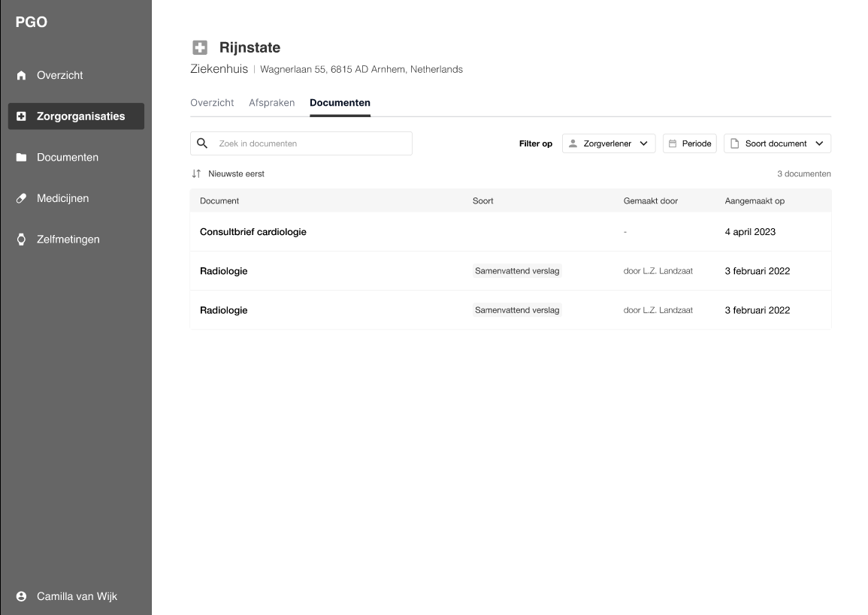Click the Samenvattend verslag tag in last row
This screenshot has width=868, height=615.
[517, 310]
